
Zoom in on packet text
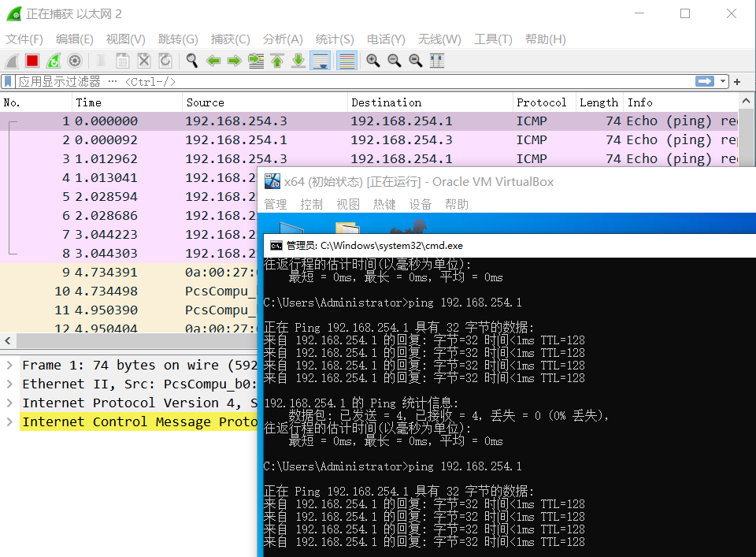[x=372, y=61]
